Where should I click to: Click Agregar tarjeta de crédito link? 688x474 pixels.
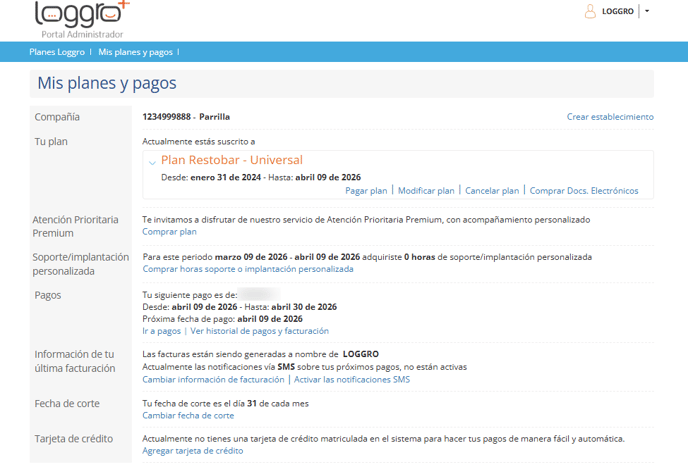click(193, 451)
